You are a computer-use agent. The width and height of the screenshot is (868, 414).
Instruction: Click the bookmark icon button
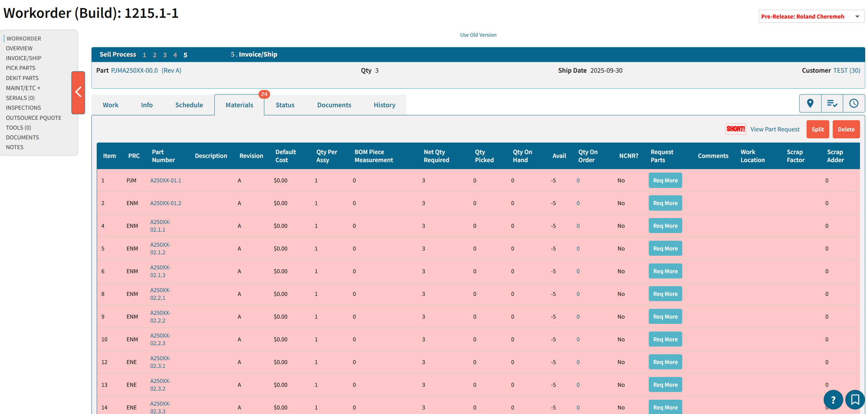[x=855, y=399]
